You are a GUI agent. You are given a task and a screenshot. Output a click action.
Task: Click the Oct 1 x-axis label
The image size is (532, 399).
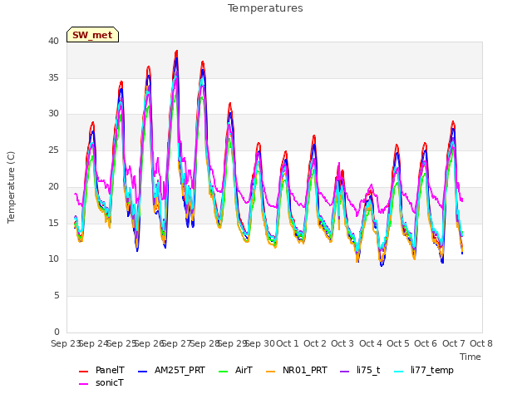pyautogui.click(x=288, y=343)
